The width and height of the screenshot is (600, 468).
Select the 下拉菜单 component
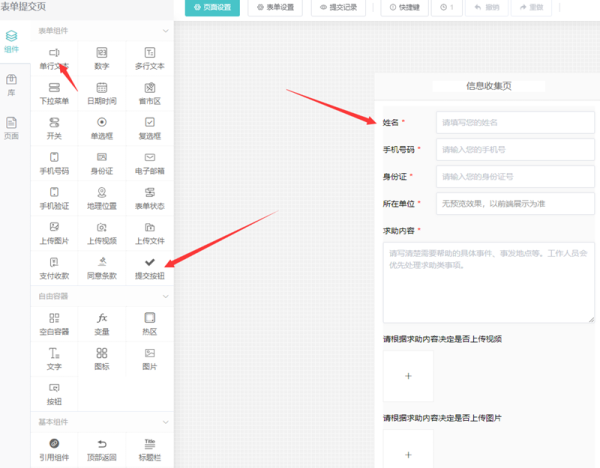click(x=54, y=93)
